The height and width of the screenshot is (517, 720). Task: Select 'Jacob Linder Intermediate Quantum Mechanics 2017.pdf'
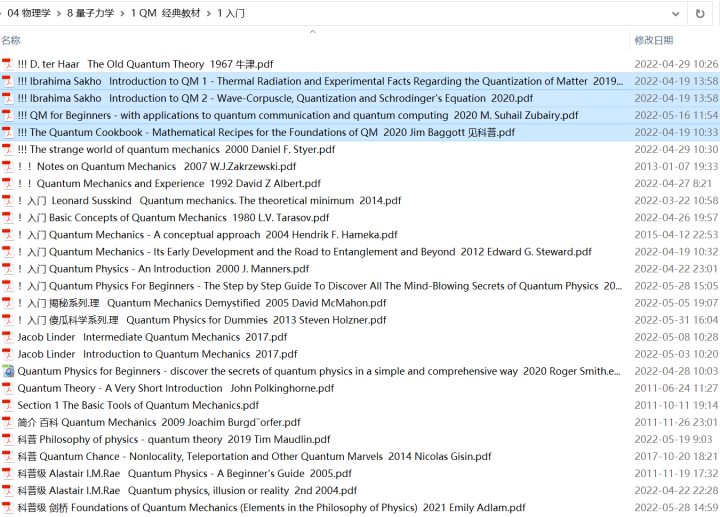point(152,337)
